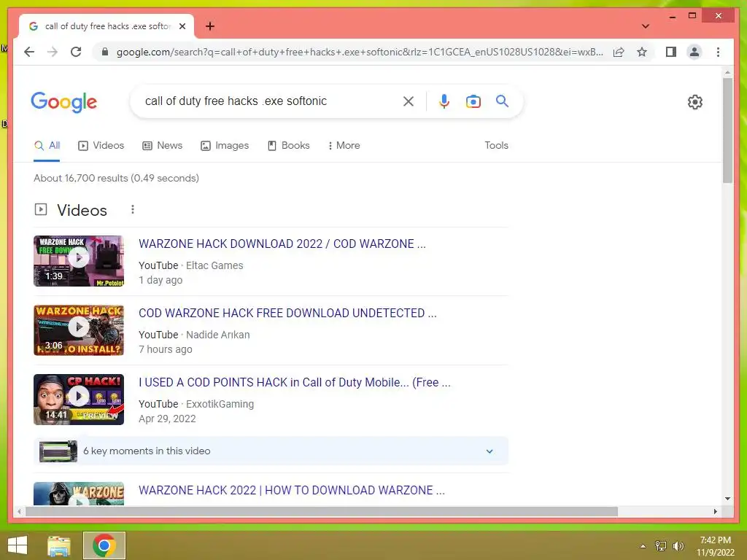Screen dimensions: 747x560
Task: Switch to the Books tab
Action: (x=289, y=146)
